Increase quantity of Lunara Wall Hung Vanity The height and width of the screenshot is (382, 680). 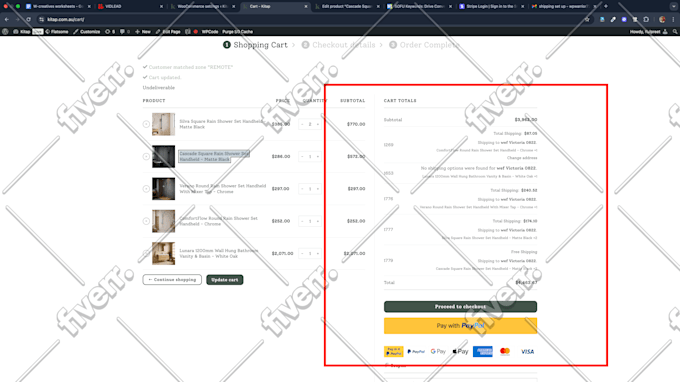tap(318, 253)
